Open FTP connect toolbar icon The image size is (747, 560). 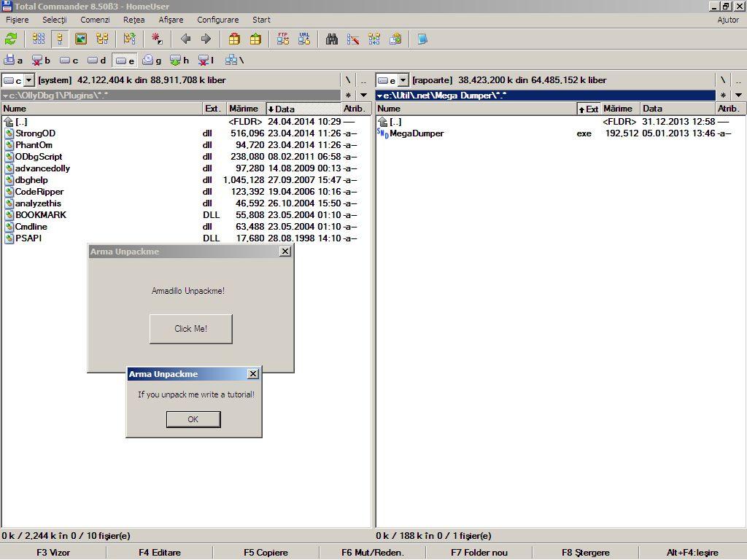pyautogui.click(x=283, y=39)
